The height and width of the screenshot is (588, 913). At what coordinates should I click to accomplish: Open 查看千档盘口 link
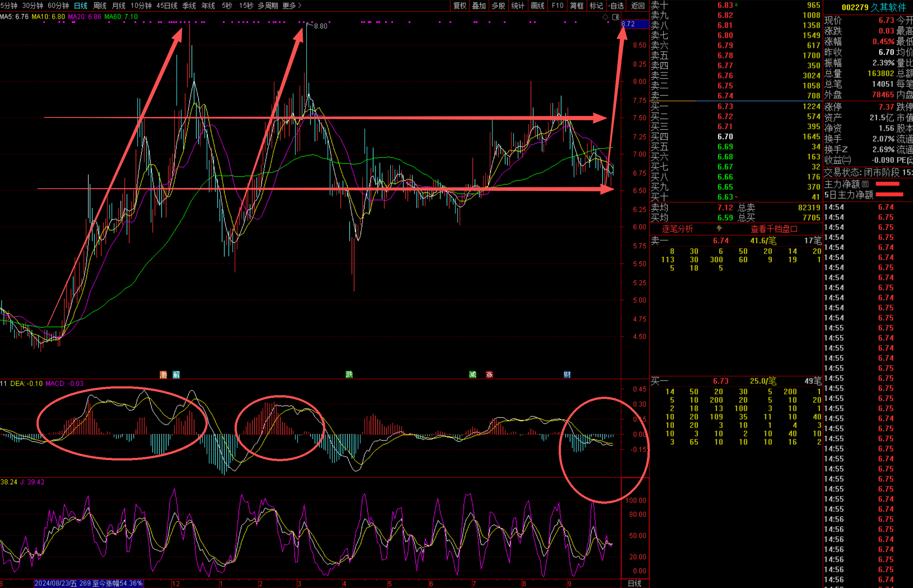774,229
